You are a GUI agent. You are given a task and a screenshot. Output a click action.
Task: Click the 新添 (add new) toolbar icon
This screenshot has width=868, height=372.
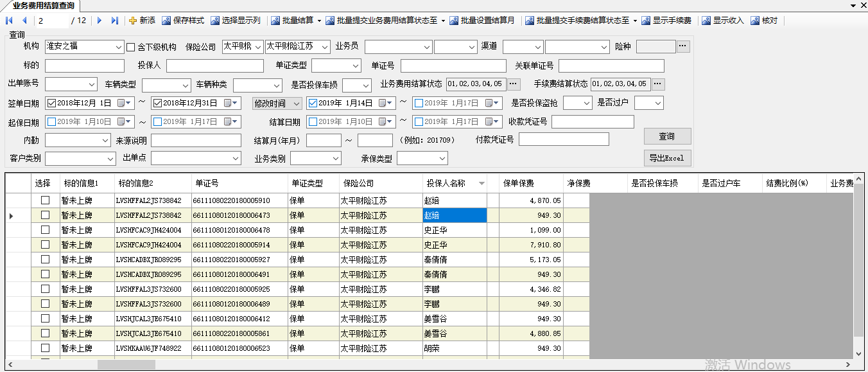pyautogui.click(x=134, y=21)
